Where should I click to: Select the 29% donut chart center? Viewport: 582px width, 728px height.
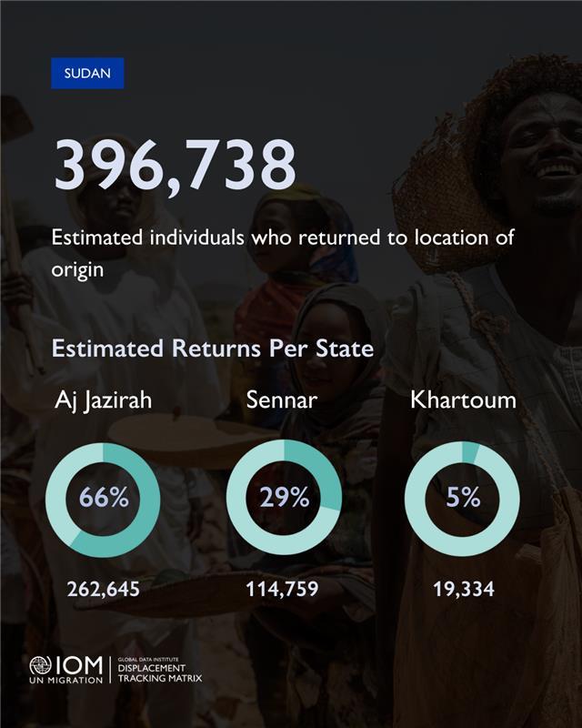(x=284, y=499)
